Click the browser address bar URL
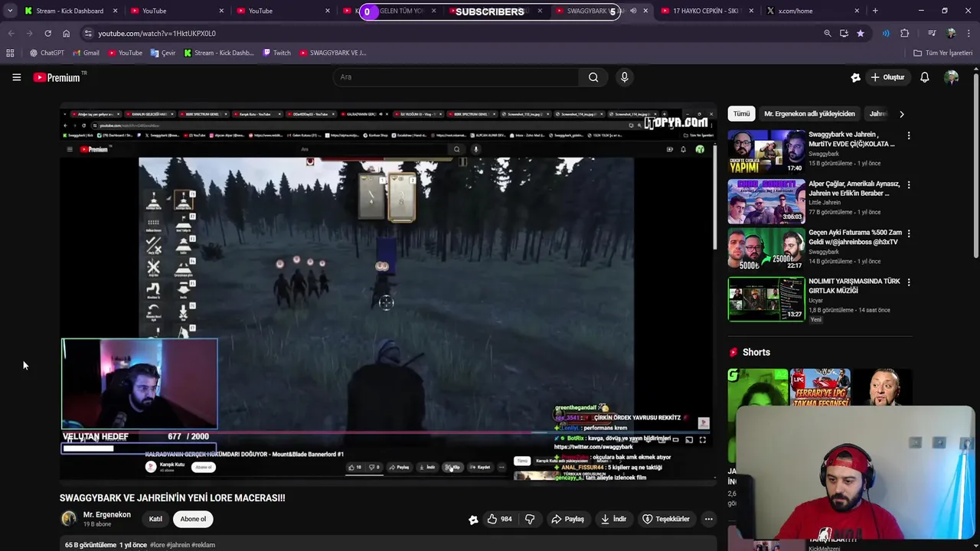Image resolution: width=980 pixels, height=551 pixels. point(157,34)
